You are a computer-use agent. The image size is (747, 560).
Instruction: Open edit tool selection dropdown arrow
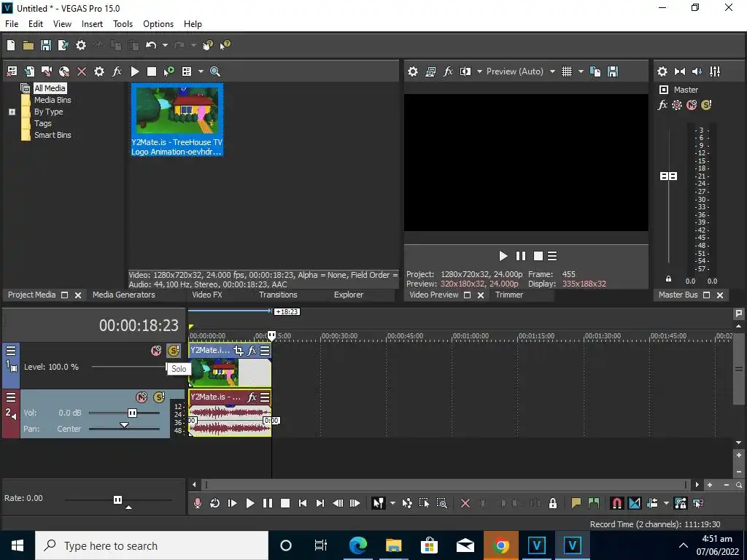[392, 503]
